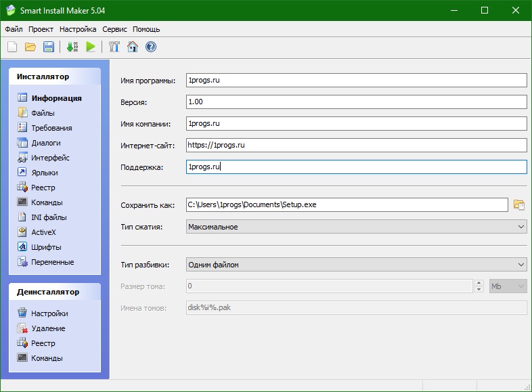Open the Помощь menu

146,29
